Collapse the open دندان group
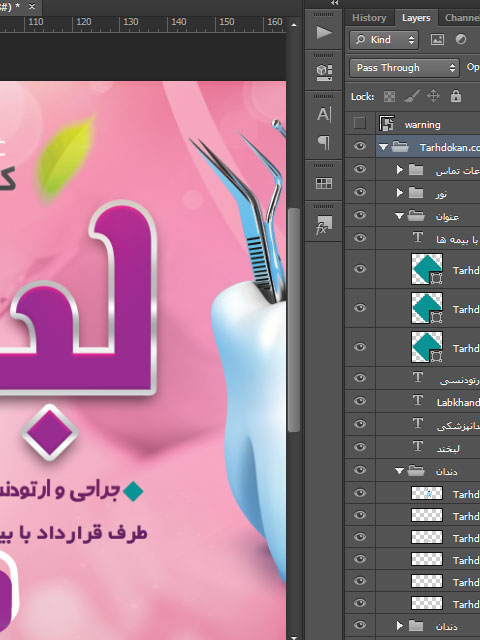The image size is (480, 640). (x=399, y=471)
